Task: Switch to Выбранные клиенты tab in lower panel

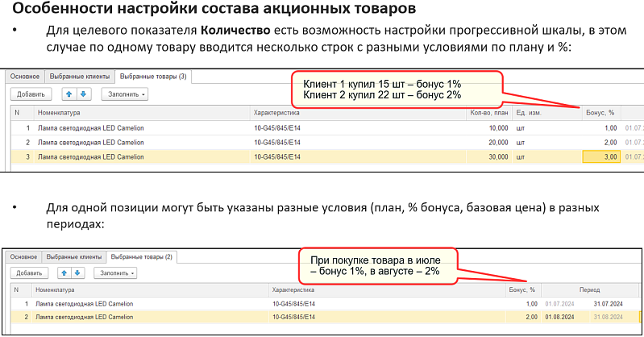Action: [74, 257]
